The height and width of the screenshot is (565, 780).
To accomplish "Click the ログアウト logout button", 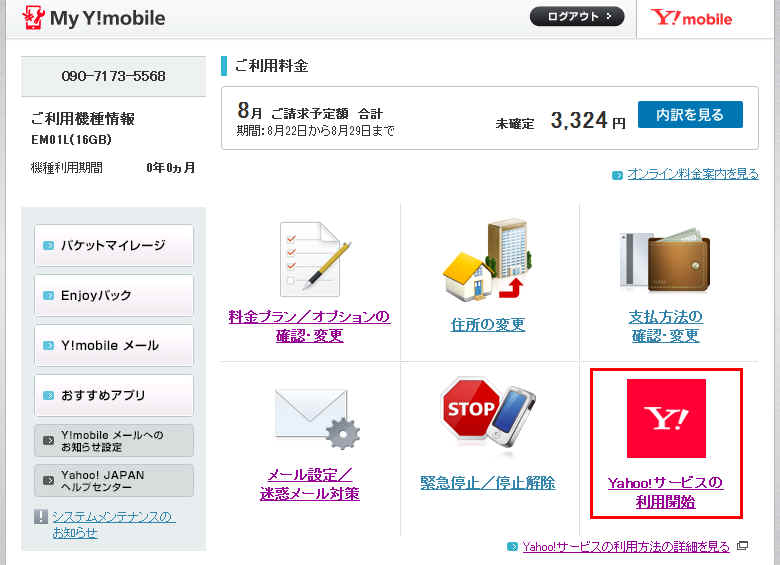I will coord(577,16).
